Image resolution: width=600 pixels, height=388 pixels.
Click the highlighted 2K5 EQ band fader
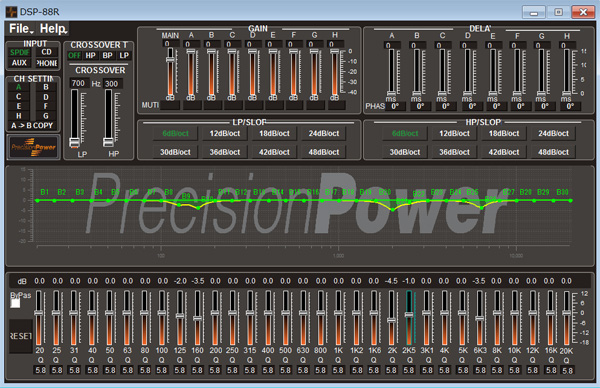tap(409, 315)
